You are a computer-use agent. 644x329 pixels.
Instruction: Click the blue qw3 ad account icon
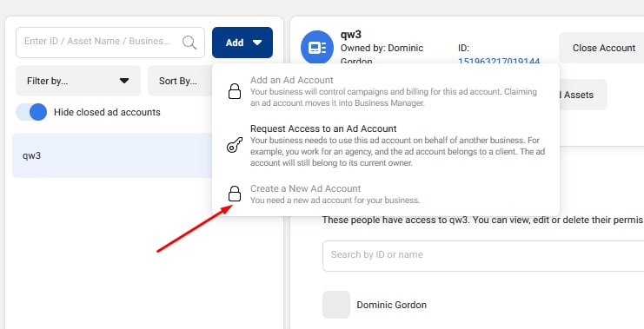click(317, 47)
